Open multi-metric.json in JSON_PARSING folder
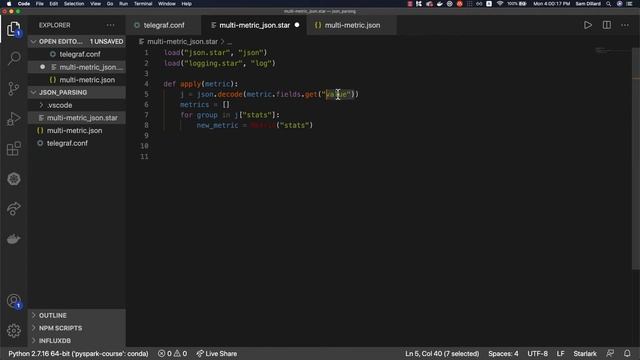The image size is (640, 360). (x=76, y=131)
